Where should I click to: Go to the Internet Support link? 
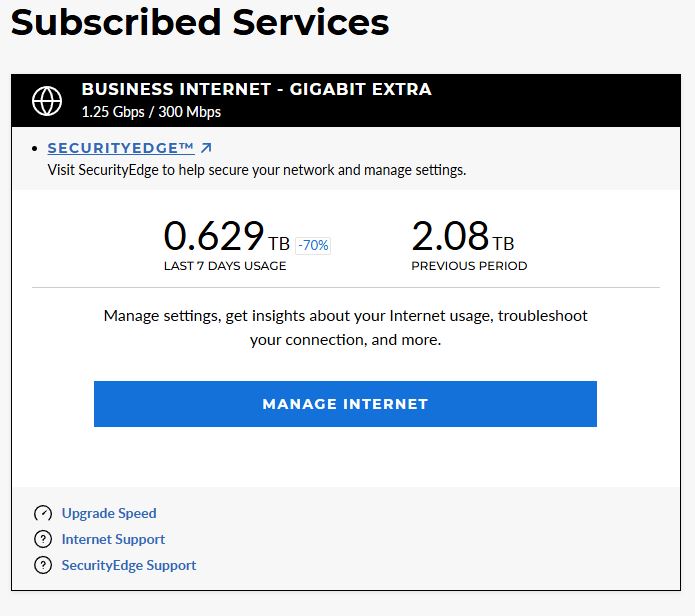coord(113,539)
